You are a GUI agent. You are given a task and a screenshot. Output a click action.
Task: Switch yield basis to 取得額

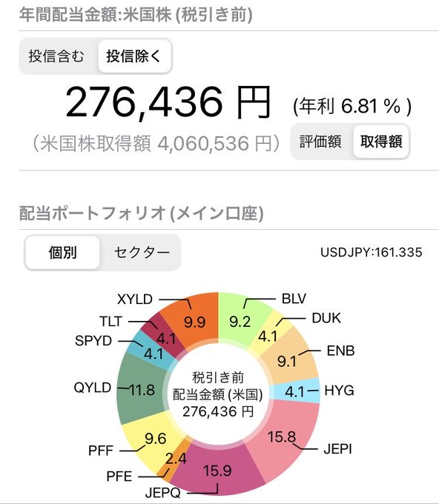(381, 142)
